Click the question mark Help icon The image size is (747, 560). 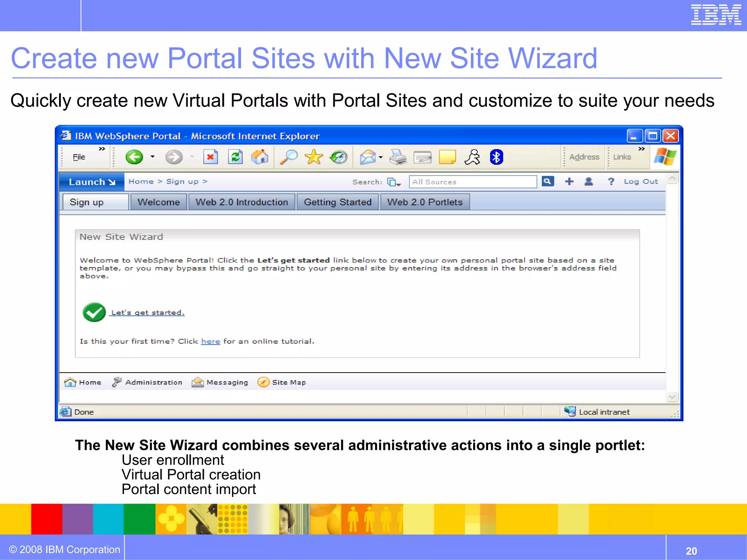611,181
